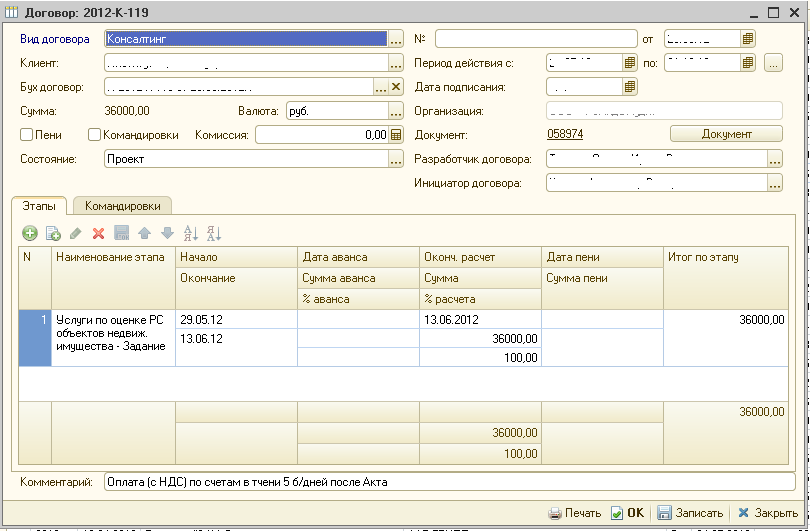The image size is (810, 531).
Task: Click row number 1 cell
Action: tap(35, 338)
